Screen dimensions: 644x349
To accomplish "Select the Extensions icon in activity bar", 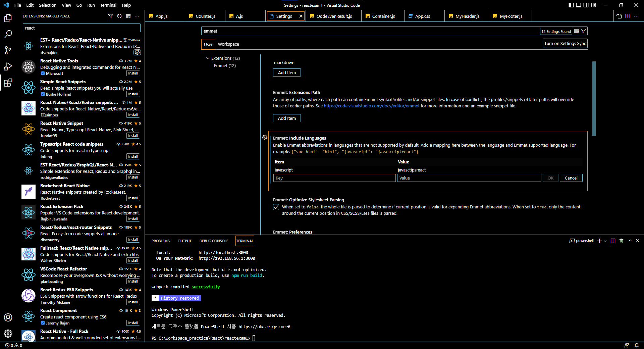I will click(x=8, y=83).
